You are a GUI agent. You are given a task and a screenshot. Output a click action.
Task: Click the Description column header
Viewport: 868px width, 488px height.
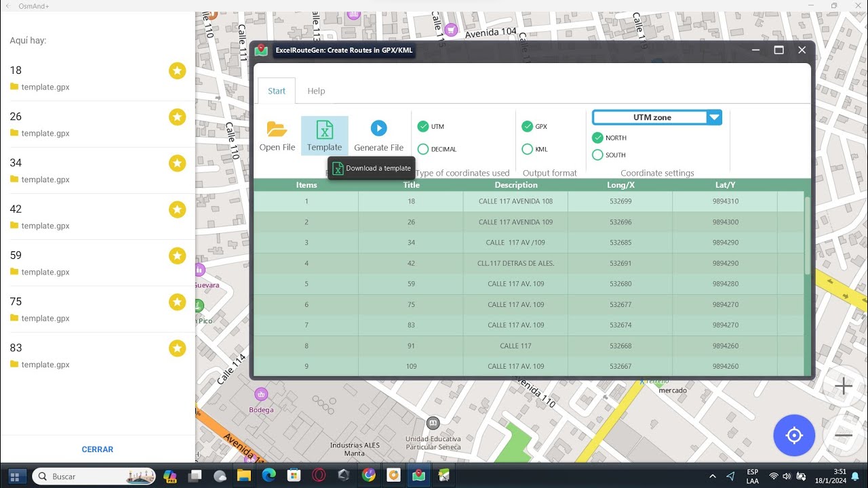516,185
